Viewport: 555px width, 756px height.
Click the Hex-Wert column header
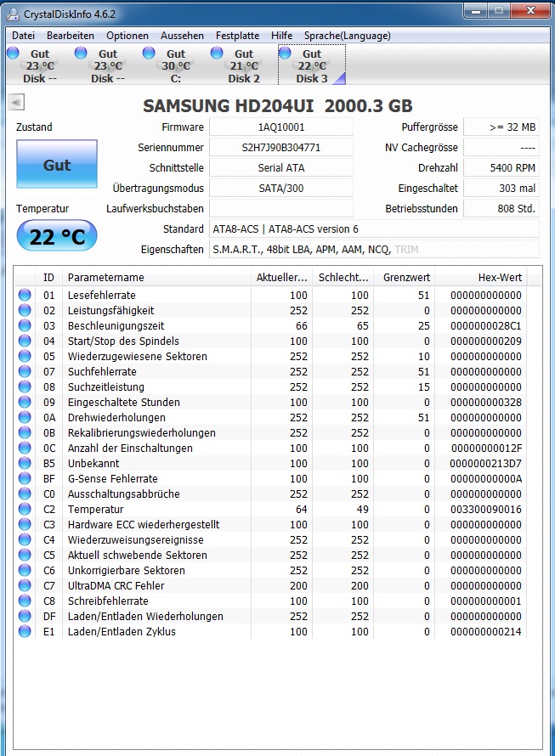[x=481, y=277]
